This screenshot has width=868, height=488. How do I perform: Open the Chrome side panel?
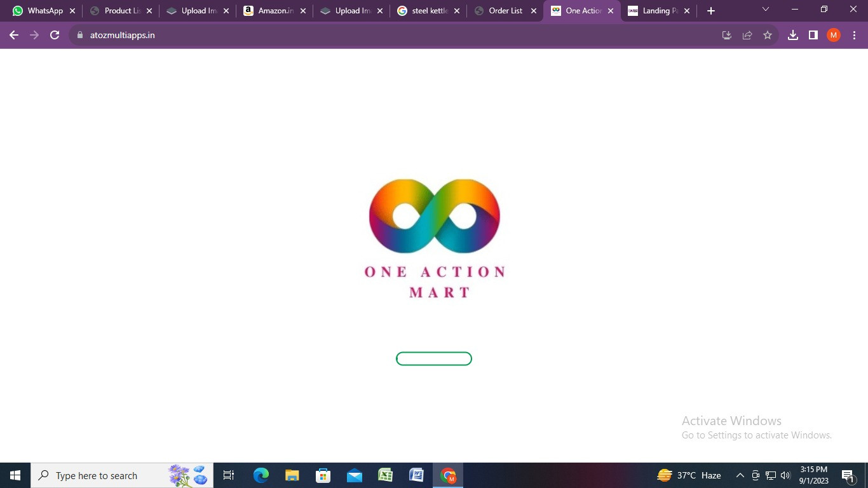813,36
